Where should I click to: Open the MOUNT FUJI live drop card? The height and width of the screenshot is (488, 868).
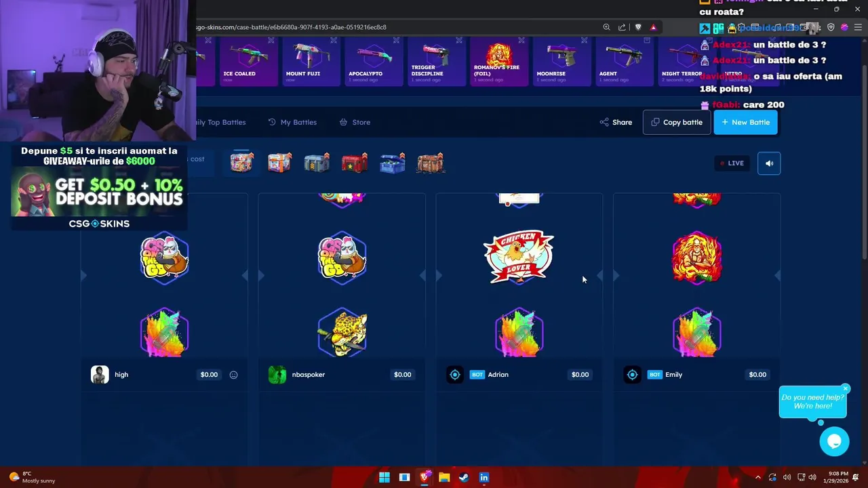[311, 61]
